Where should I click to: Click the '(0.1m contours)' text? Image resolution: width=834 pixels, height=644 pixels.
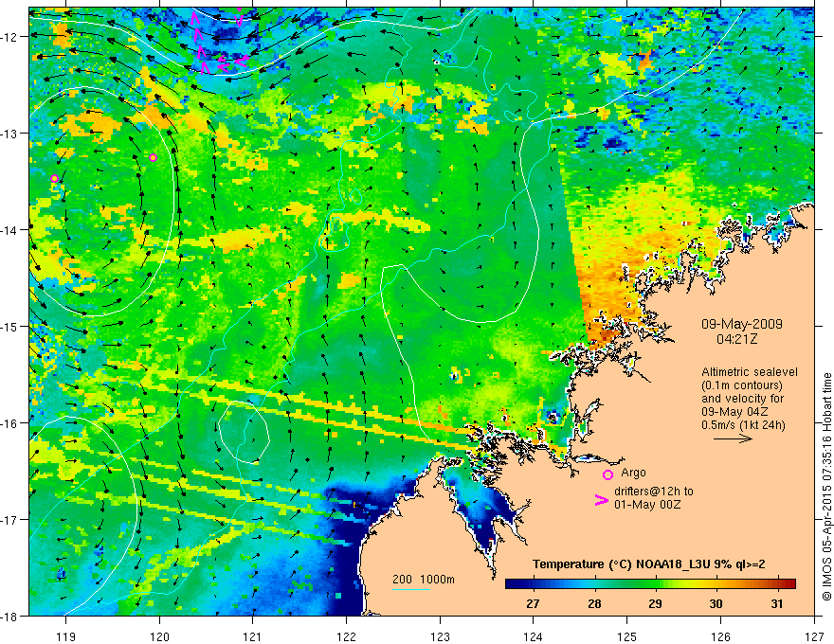(742, 385)
